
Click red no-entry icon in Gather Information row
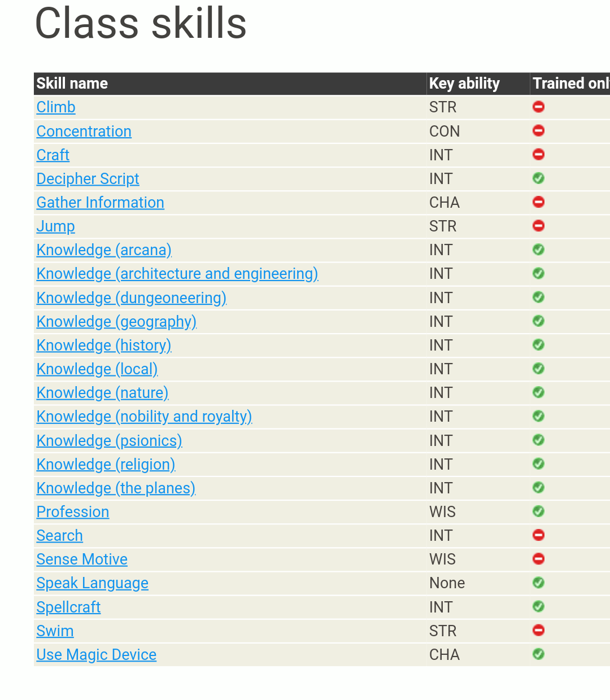point(538,202)
